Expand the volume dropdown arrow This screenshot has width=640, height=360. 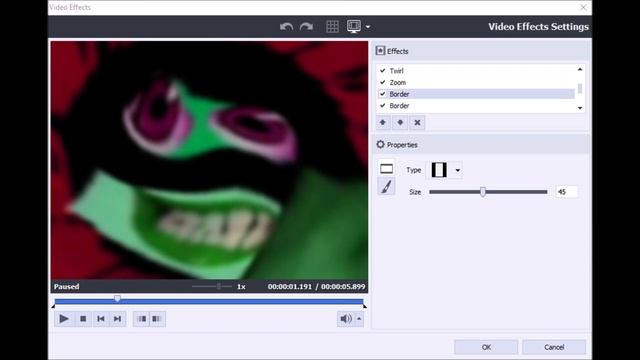point(359,319)
